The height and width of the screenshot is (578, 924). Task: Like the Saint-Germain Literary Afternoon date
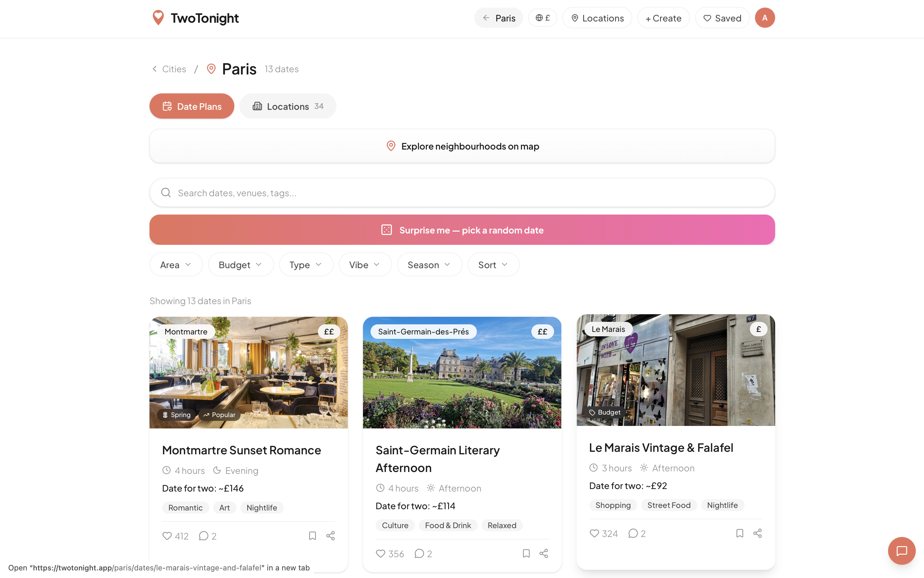[x=380, y=553]
